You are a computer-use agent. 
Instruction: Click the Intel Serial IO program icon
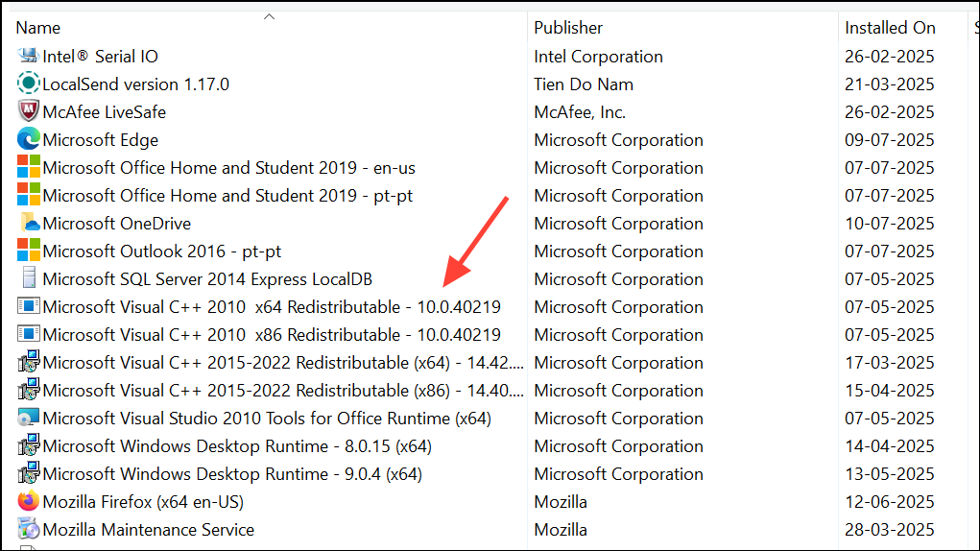(x=28, y=56)
